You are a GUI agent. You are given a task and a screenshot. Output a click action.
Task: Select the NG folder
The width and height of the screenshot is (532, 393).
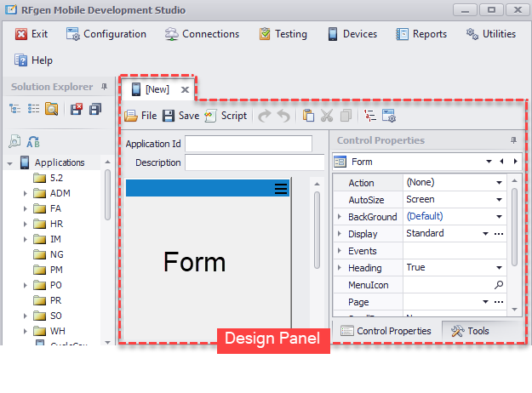(x=49, y=254)
